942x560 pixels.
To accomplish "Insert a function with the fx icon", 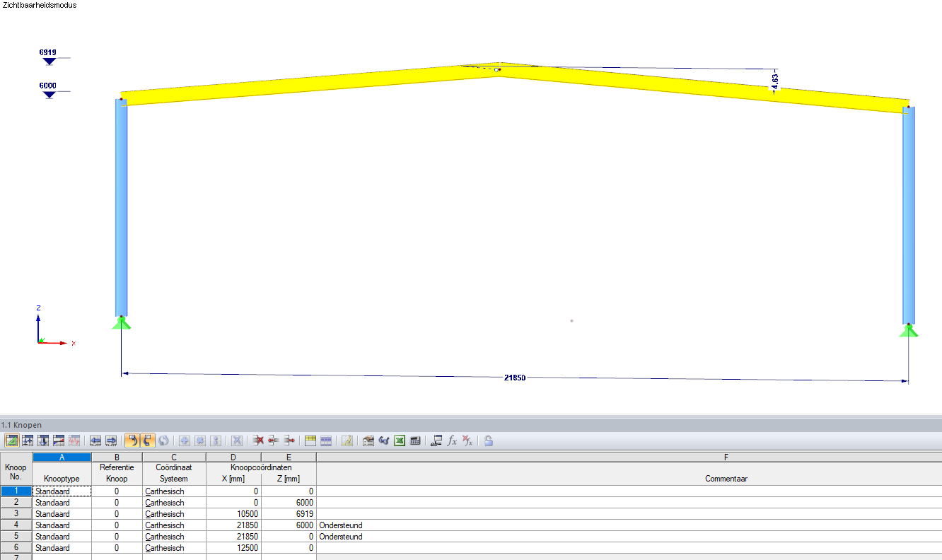I will [452, 440].
